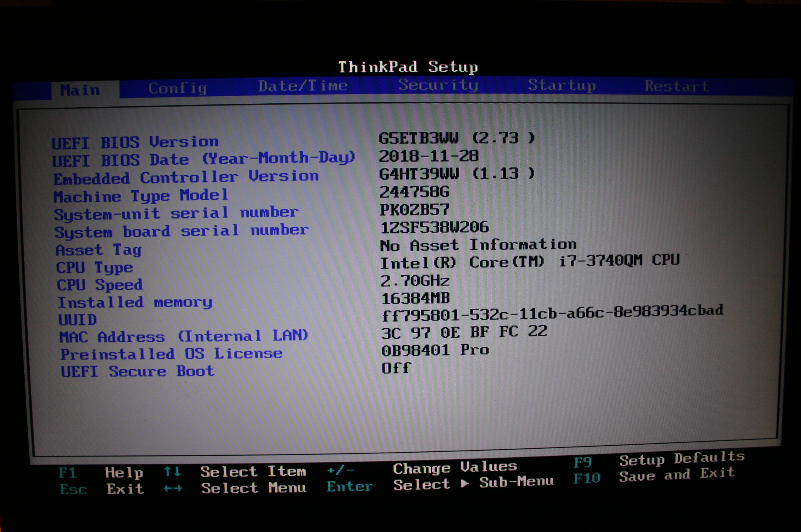Open the Config tab
Image resolution: width=801 pixels, height=532 pixels.
pos(178,88)
